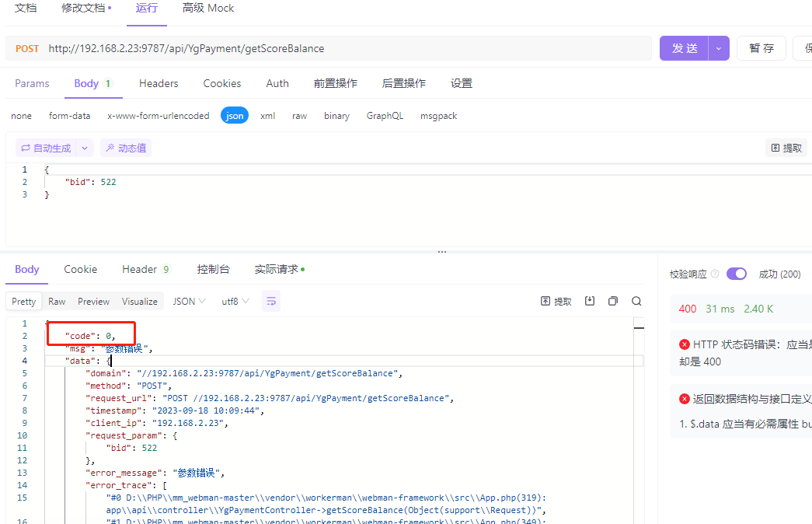Image resolution: width=812 pixels, height=524 pixels.
Task: Click the "timestamp" line in response
Action: (175, 410)
